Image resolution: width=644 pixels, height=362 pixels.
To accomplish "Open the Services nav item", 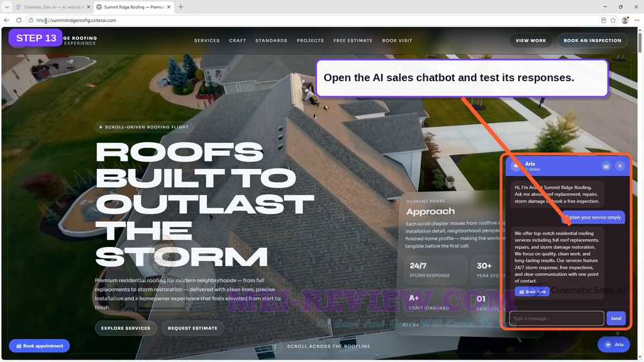I will coord(206,41).
